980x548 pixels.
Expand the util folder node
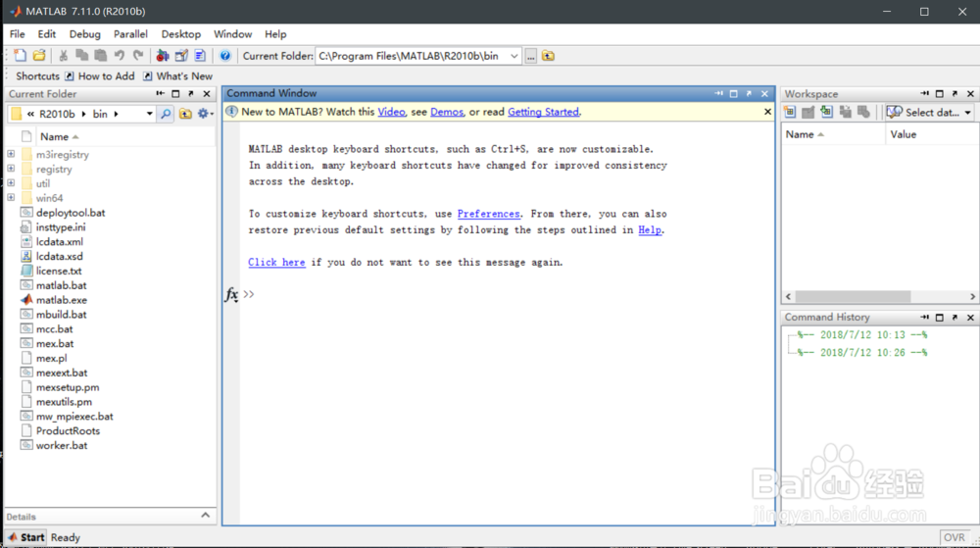[x=11, y=182]
